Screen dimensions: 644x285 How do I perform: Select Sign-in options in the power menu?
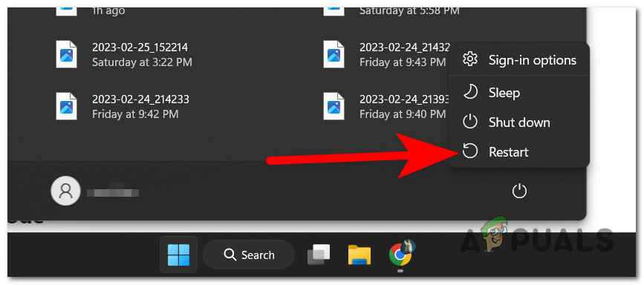(x=519, y=60)
